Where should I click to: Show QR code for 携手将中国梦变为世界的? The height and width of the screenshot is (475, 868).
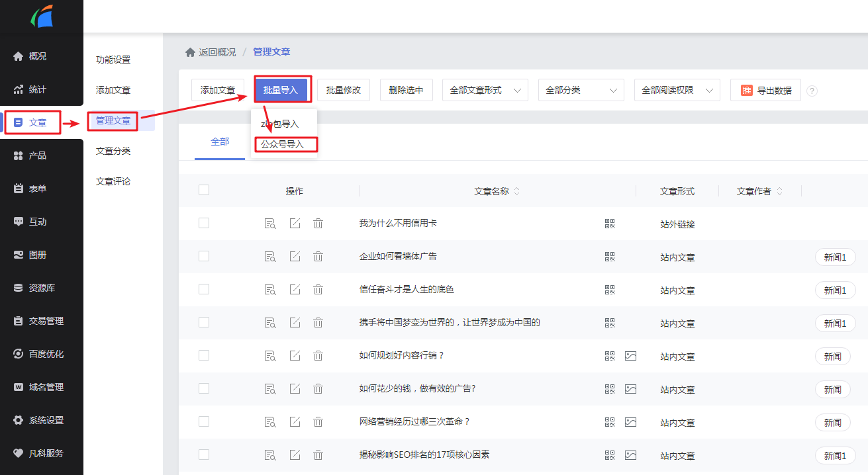(x=610, y=323)
